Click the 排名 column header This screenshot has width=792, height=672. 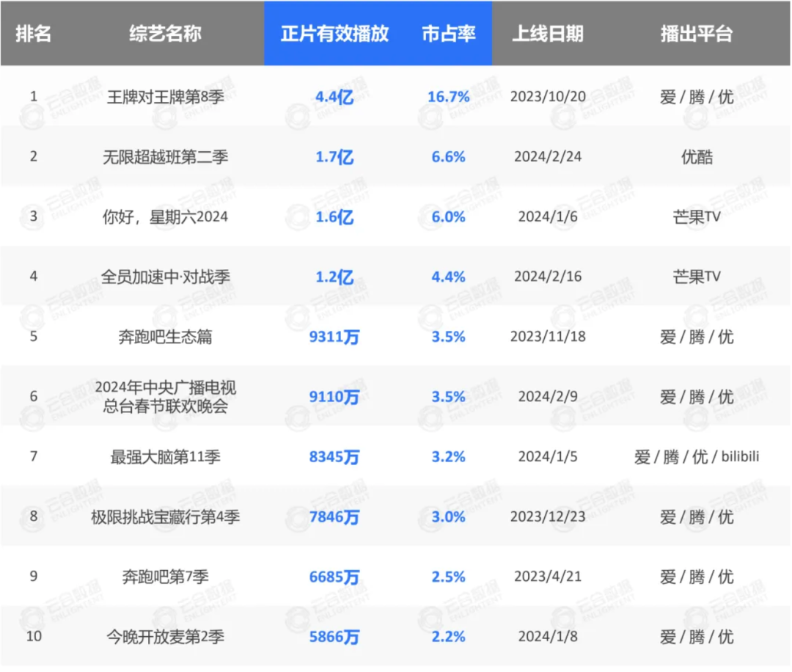tap(33, 34)
